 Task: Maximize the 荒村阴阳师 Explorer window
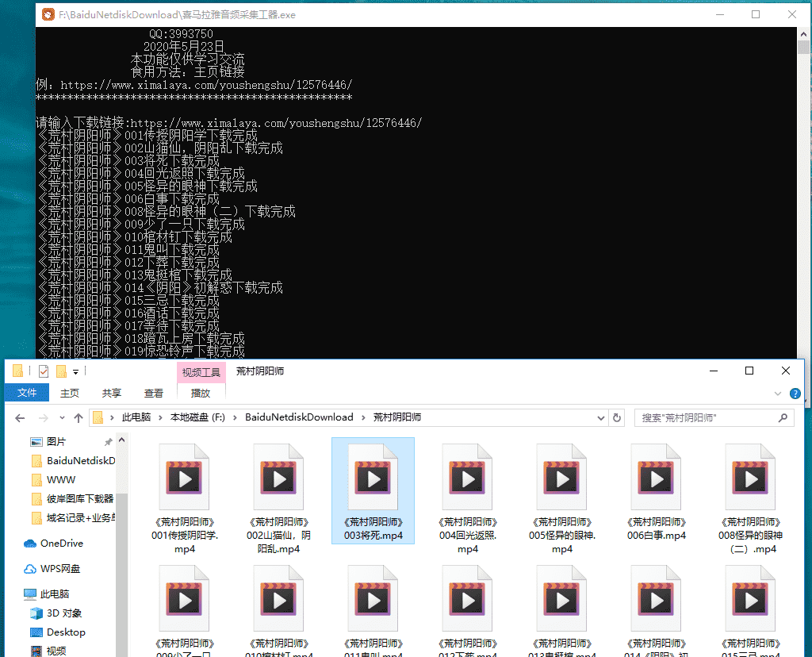749,371
